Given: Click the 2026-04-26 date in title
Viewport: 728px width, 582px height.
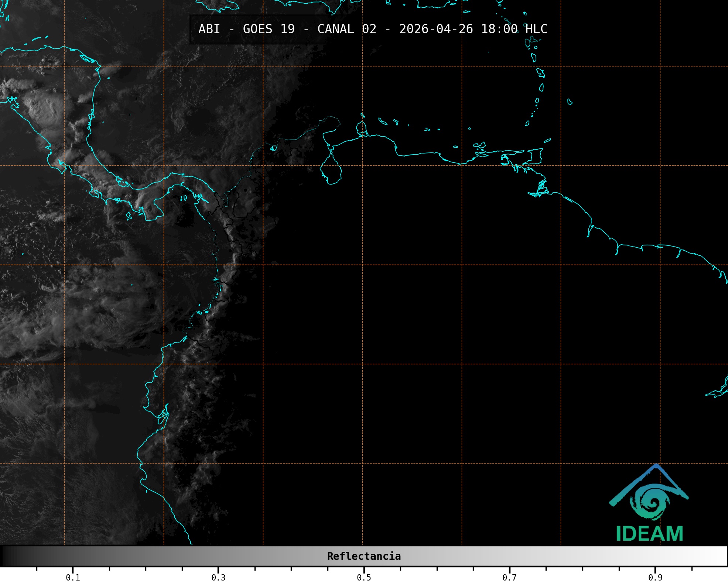Looking at the screenshot, I should (x=436, y=29).
